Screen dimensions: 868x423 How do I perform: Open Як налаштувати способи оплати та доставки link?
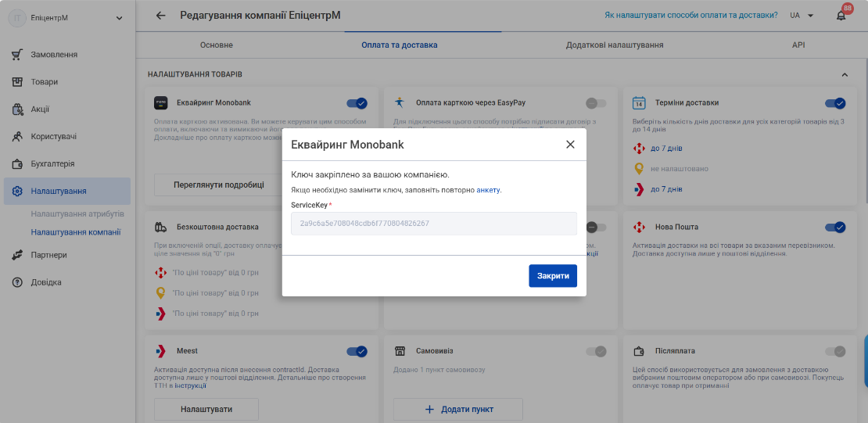point(691,16)
